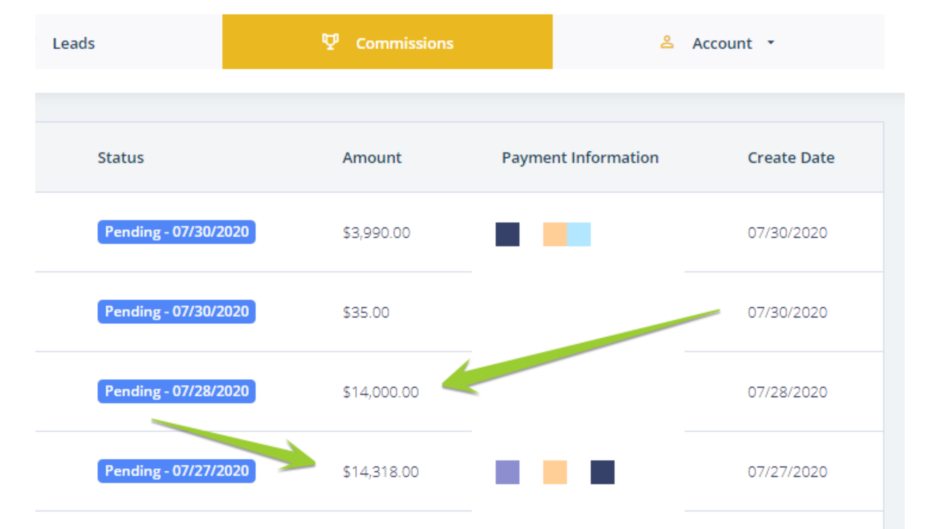Click the user icon beside Account

667,42
